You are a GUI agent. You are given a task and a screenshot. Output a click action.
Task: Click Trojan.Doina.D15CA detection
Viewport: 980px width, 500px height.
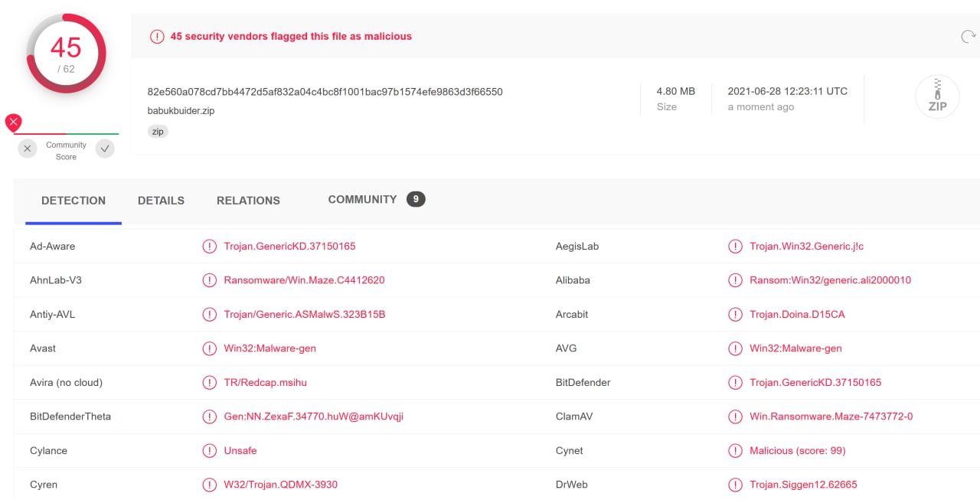point(797,315)
